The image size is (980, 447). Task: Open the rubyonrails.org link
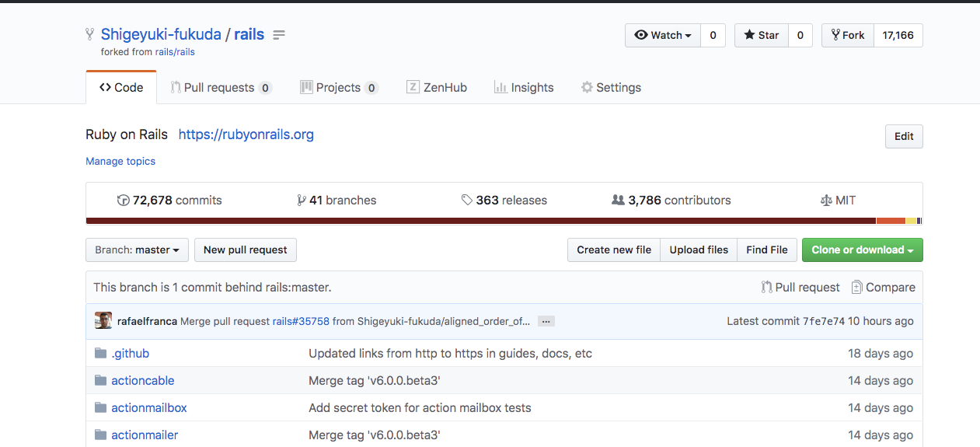coord(246,134)
